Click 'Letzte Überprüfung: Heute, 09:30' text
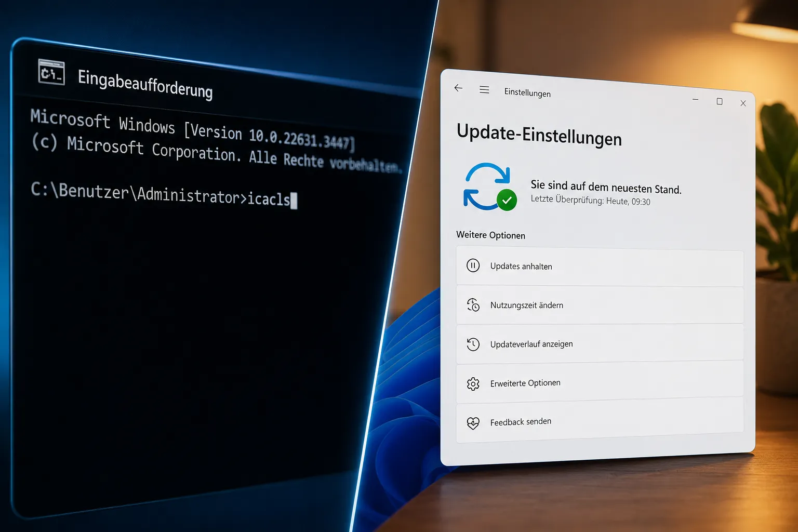The width and height of the screenshot is (798, 532). point(590,200)
